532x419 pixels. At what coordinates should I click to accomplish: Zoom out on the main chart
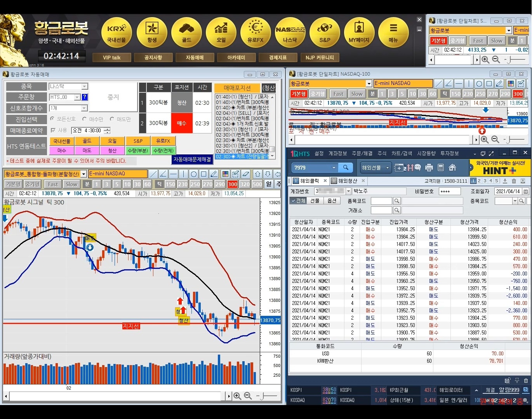click(x=248, y=396)
